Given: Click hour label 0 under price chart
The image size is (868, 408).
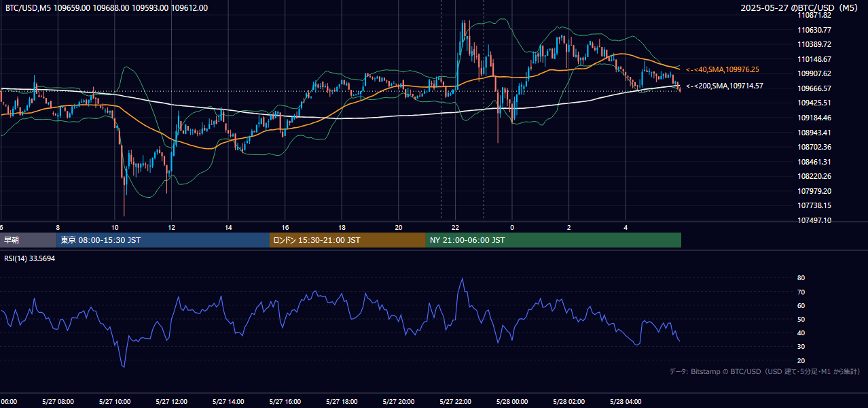Looking at the screenshot, I should pyautogui.click(x=512, y=228).
